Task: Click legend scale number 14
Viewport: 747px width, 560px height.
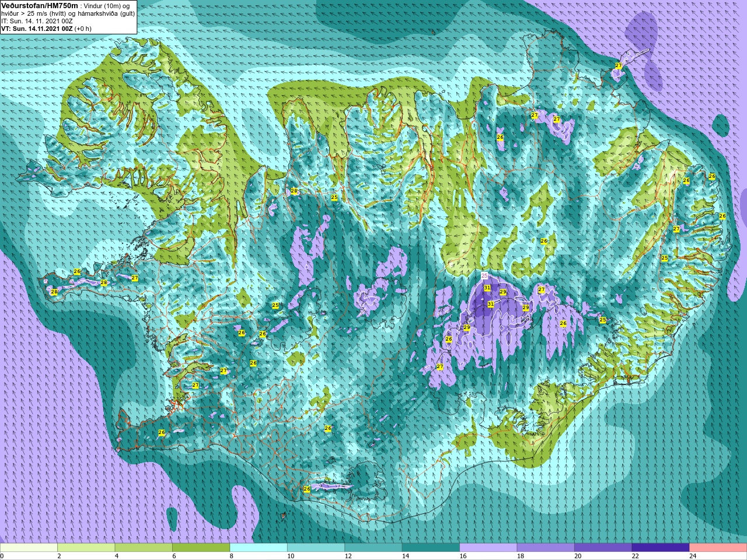Action: 405,556
